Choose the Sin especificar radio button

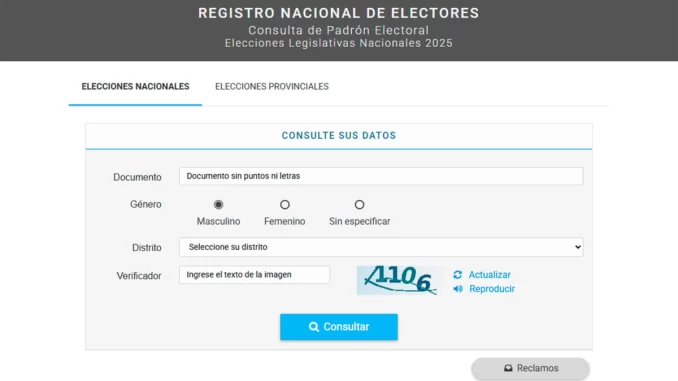359,205
